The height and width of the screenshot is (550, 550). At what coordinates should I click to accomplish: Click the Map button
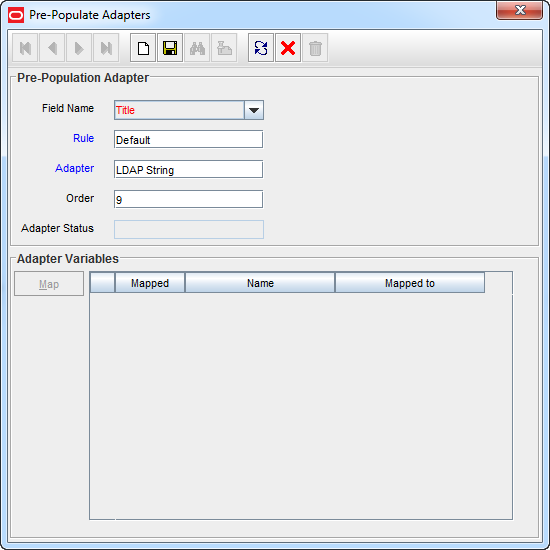click(49, 284)
